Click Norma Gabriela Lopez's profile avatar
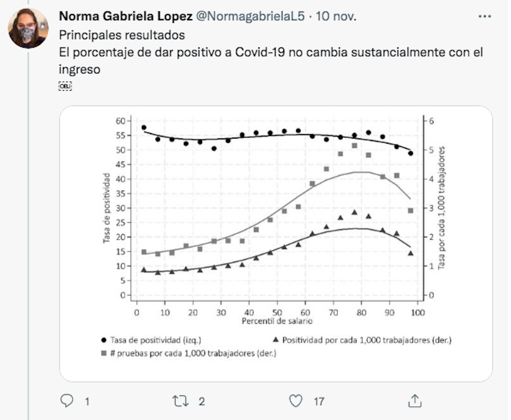 pyautogui.click(x=28, y=28)
